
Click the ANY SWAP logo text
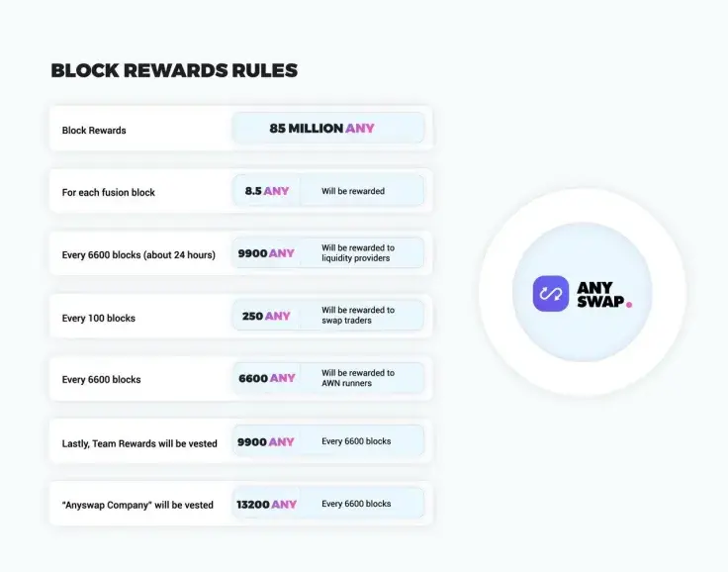[x=601, y=294]
